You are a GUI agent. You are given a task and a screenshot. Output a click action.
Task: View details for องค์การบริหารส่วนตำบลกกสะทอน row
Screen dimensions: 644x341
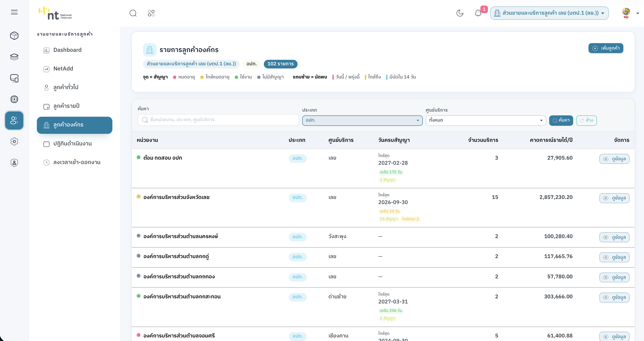click(x=614, y=297)
